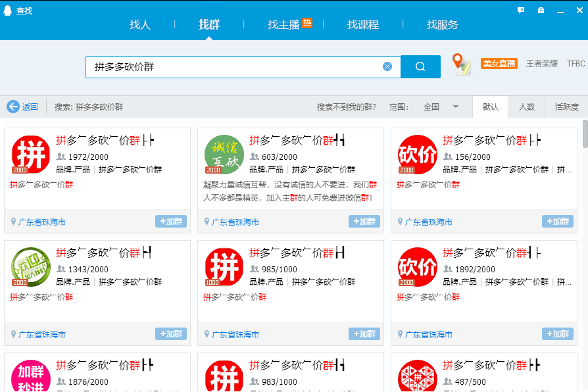Screen dimensions: 588x392
Task: Join the 1892/2000 group with +加群
Action: tap(558, 334)
